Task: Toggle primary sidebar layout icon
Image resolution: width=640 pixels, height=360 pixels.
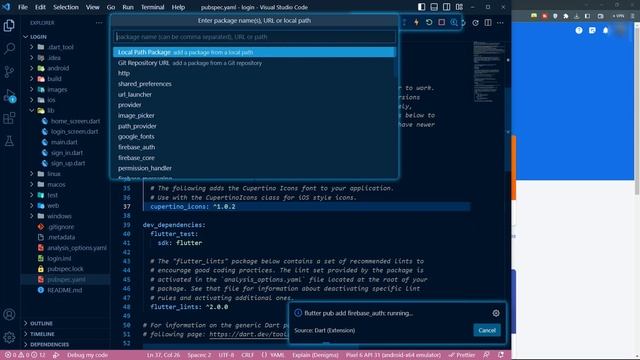Action: point(421,7)
